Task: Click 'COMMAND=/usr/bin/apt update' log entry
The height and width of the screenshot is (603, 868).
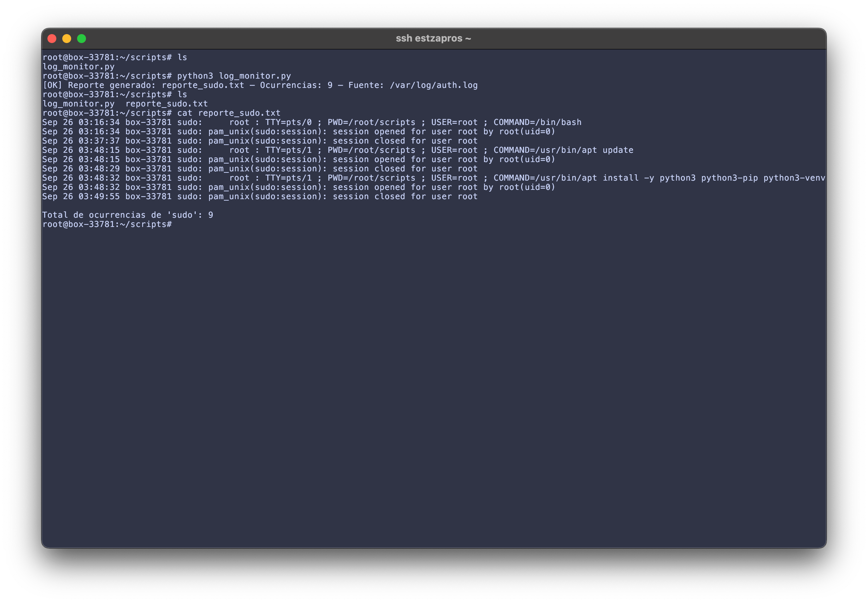Action: click(x=563, y=150)
